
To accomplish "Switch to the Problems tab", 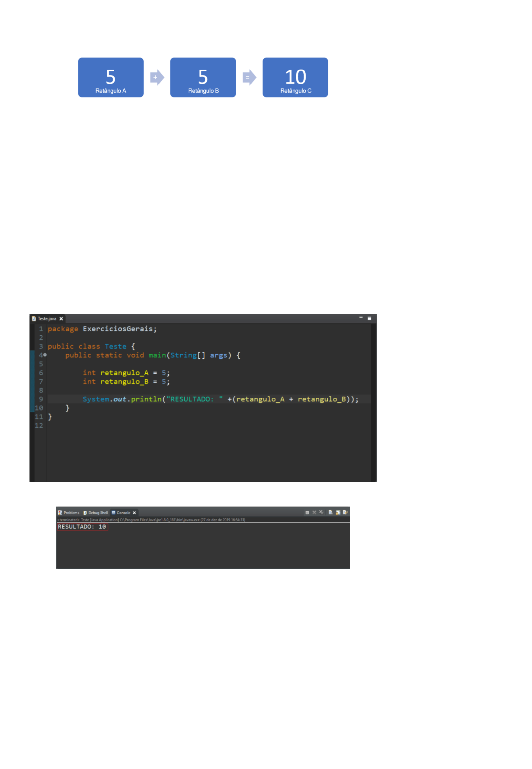I will point(69,513).
